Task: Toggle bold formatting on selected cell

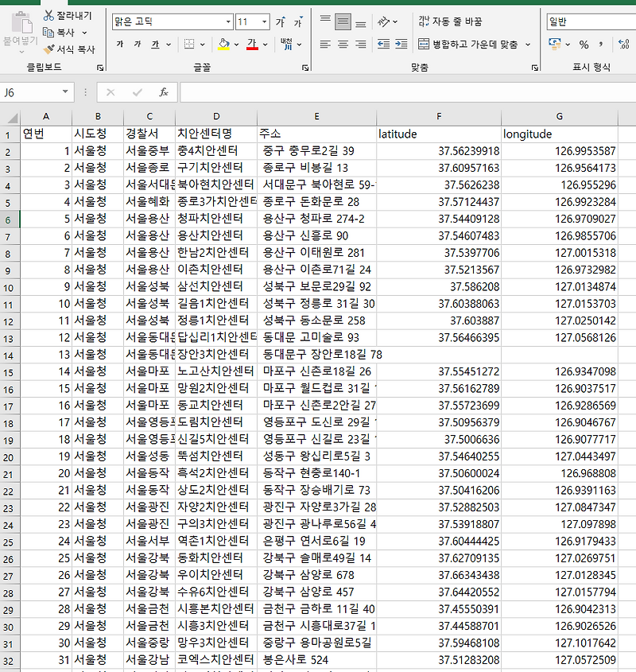Action: point(119,42)
